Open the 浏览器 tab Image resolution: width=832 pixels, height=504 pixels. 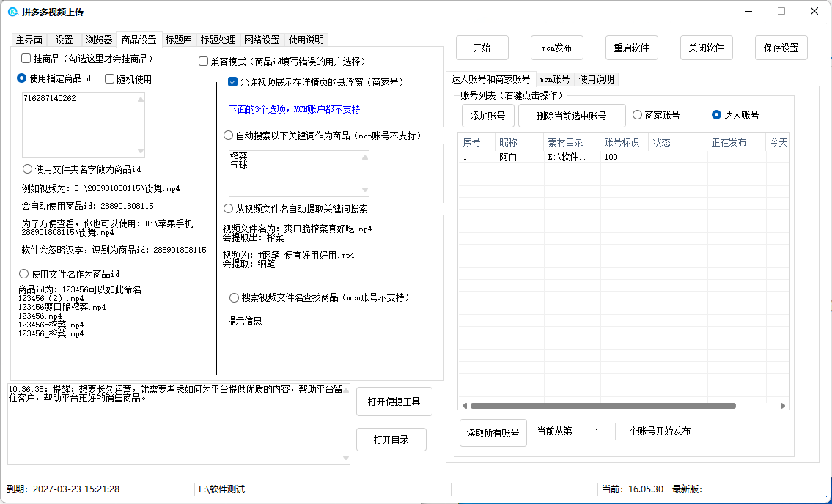[x=99, y=40]
